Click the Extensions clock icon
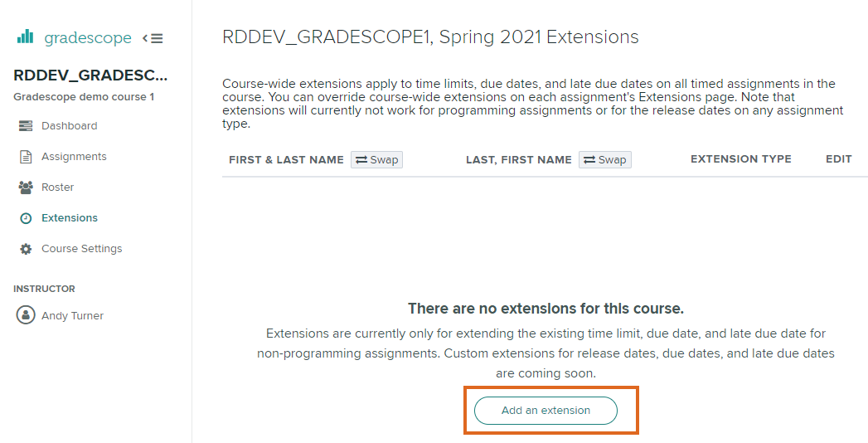868x443 pixels. pos(26,218)
